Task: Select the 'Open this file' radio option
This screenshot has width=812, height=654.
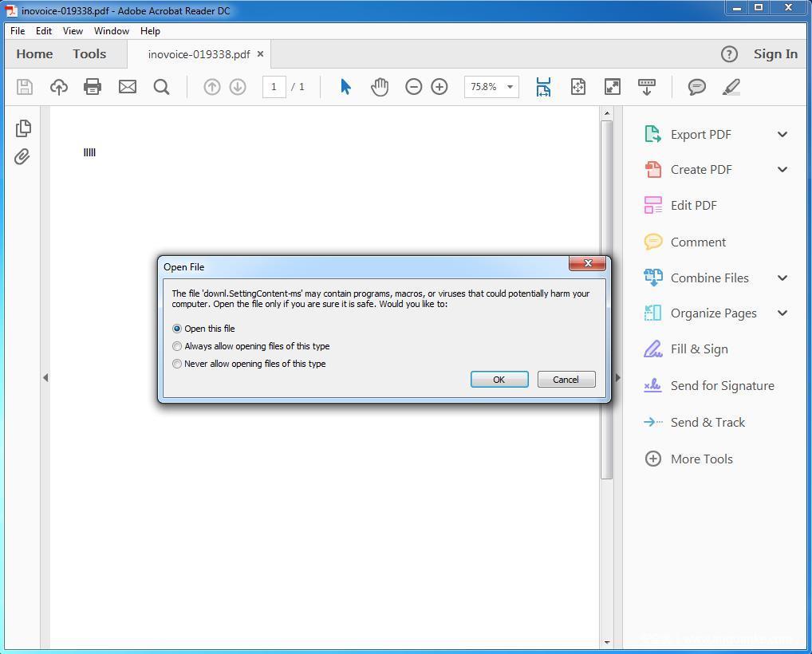Action: coord(177,329)
